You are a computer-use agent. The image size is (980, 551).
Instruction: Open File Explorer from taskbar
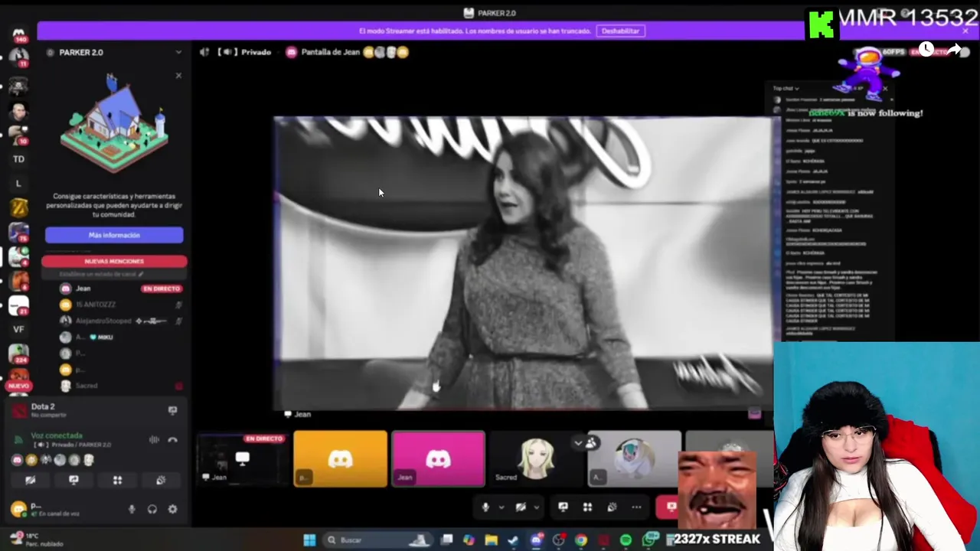click(x=491, y=540)
